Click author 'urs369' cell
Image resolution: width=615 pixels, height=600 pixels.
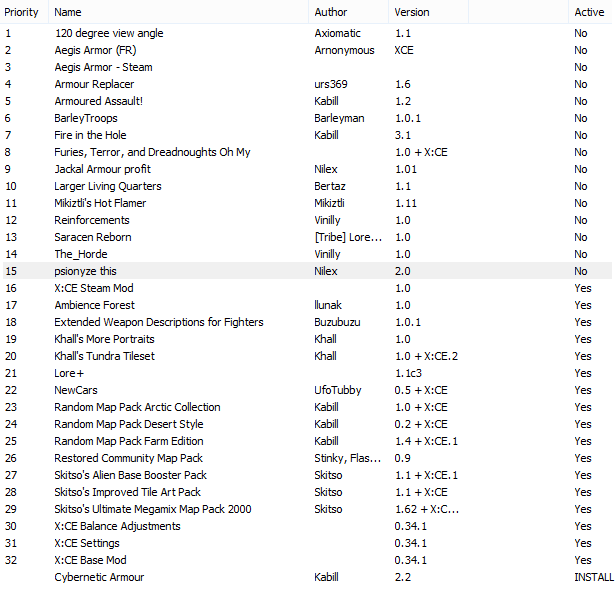(x=331, y=84)
